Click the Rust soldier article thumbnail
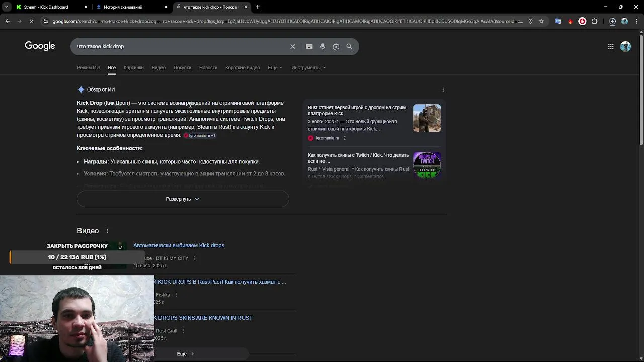 tap(427, 118)
